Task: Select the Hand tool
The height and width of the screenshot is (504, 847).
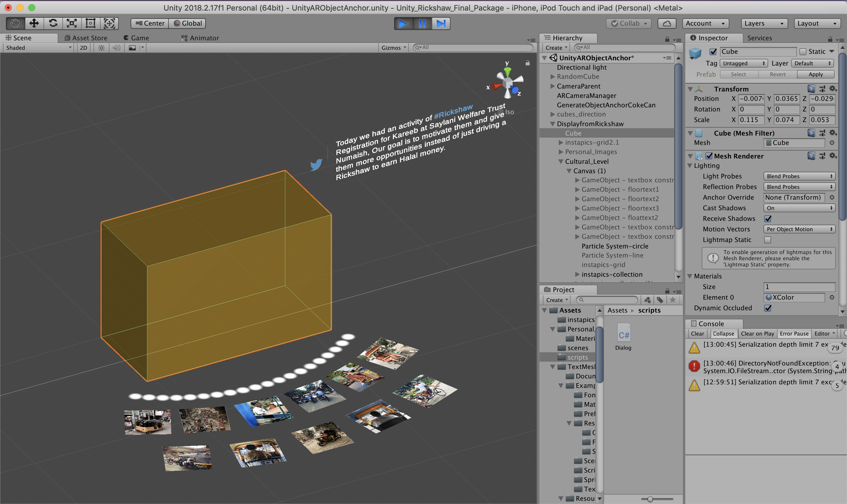Action: click(x=15, y=24)
